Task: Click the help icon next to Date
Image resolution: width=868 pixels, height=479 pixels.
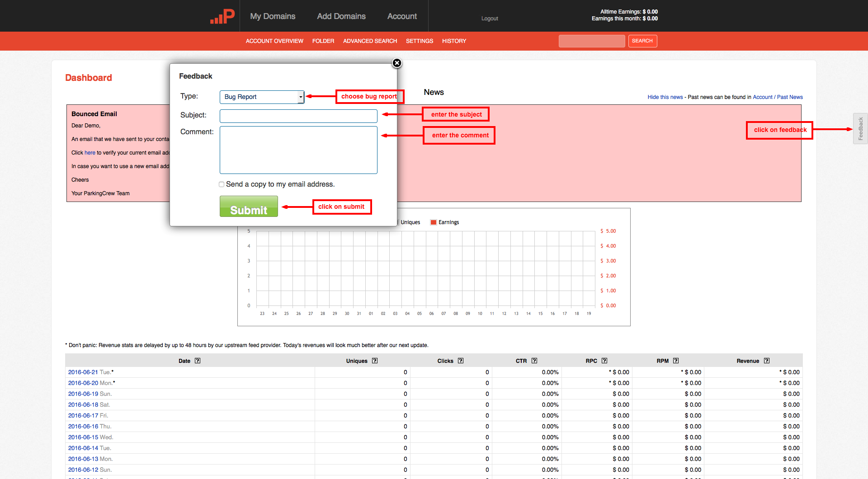Action: pyautogui.click(x=198, y=361)
